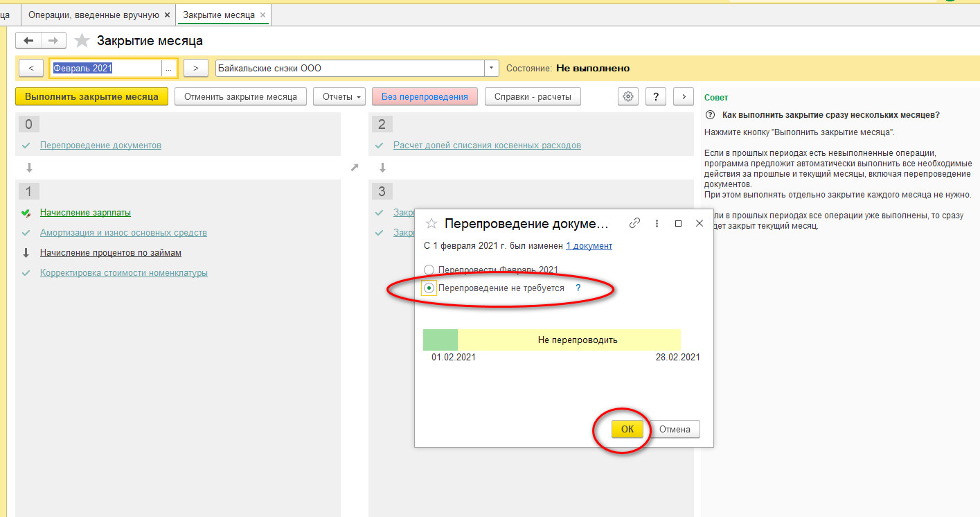The width and height of the screenshot is (980, 517).
Task: Star the Перепроведение документов dialog
Action: tap(431, 223)
